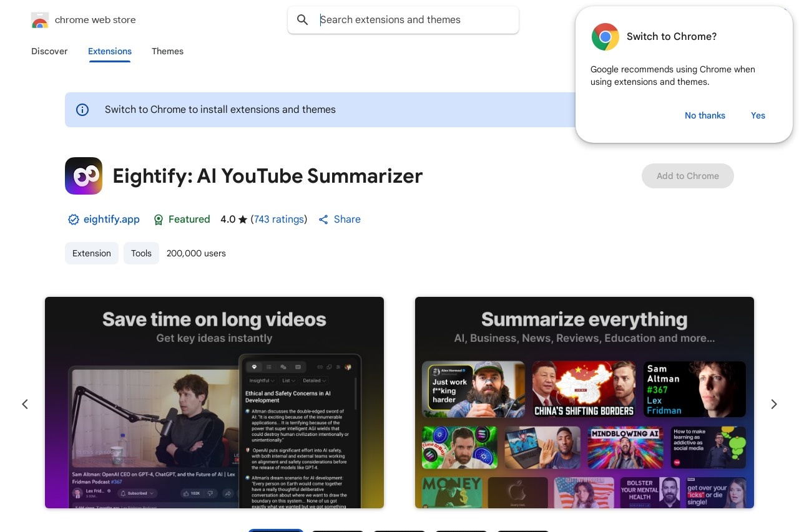Click the Eightify extension logo icon

[x=84, y=176]
